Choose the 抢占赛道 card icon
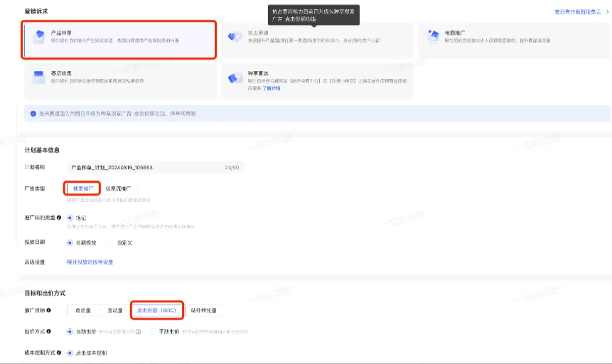 click(235, 37)
